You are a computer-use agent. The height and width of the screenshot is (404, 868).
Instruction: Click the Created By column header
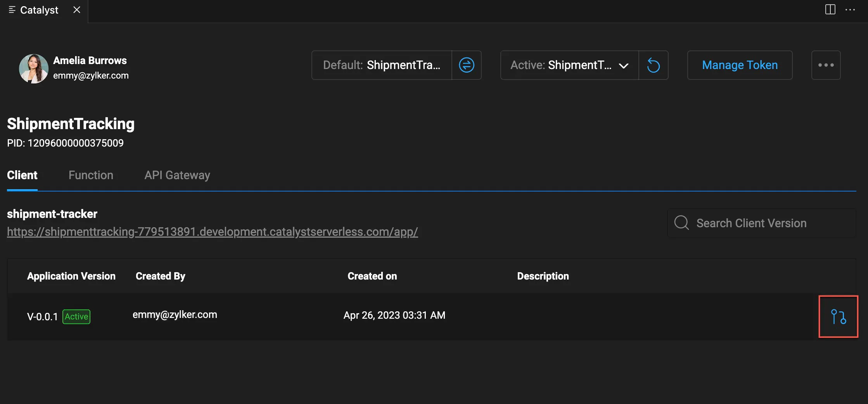pos(161,276)
